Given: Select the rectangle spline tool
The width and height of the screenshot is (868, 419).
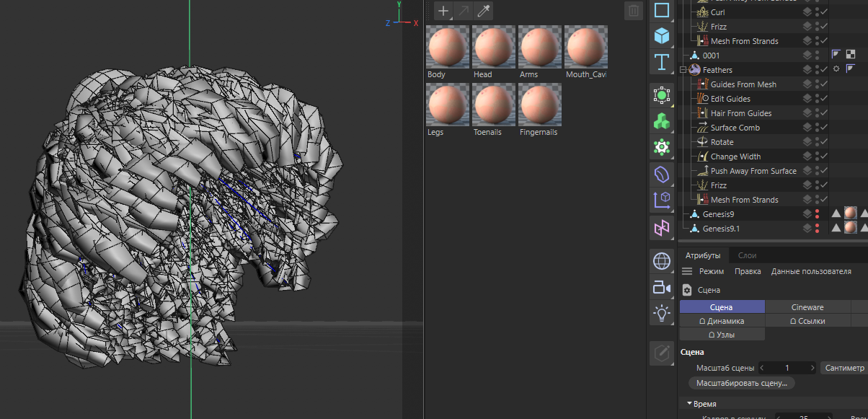Looking at the screenshot, I should click(661, 10).
